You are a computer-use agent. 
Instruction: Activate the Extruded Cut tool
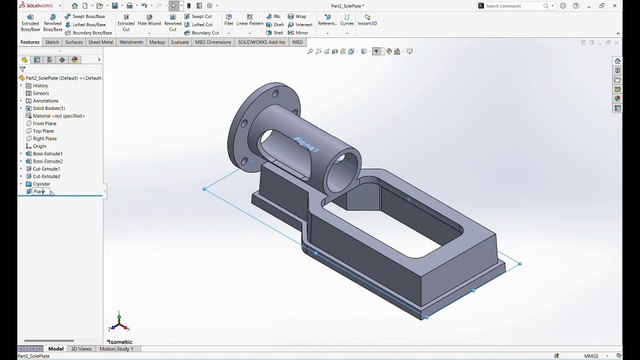click(126, 23)
